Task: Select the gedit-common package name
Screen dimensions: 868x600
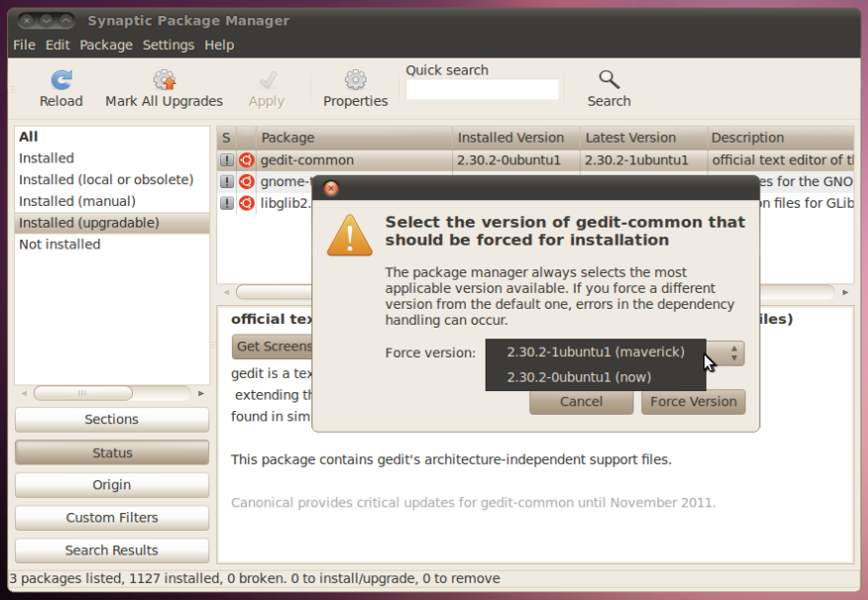Action: coord(307,160)
